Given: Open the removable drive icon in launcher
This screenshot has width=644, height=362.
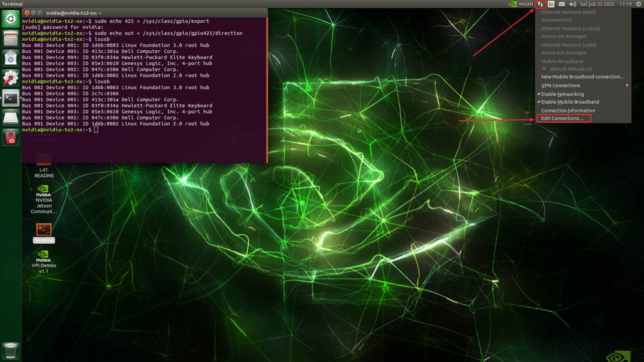Looking at the screenshot, I should tap(11, 118).
